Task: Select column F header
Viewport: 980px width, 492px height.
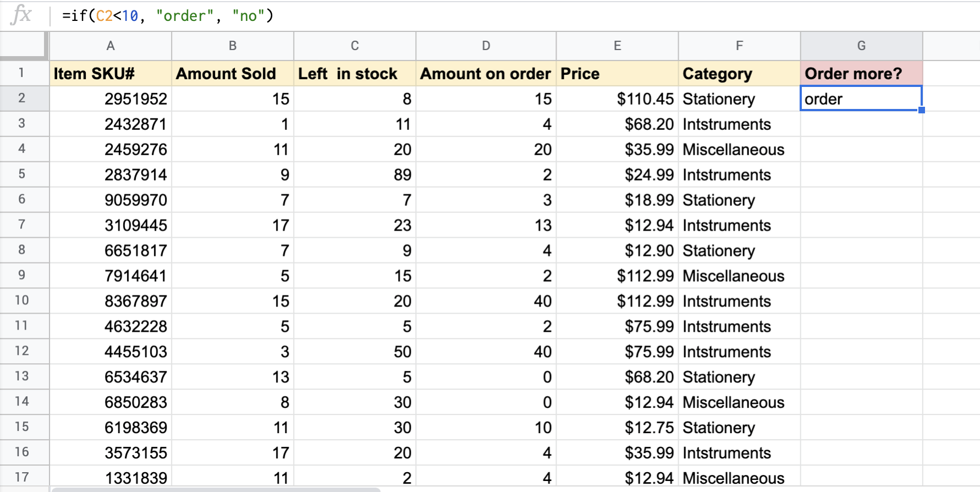Action: tap(739, 46)
